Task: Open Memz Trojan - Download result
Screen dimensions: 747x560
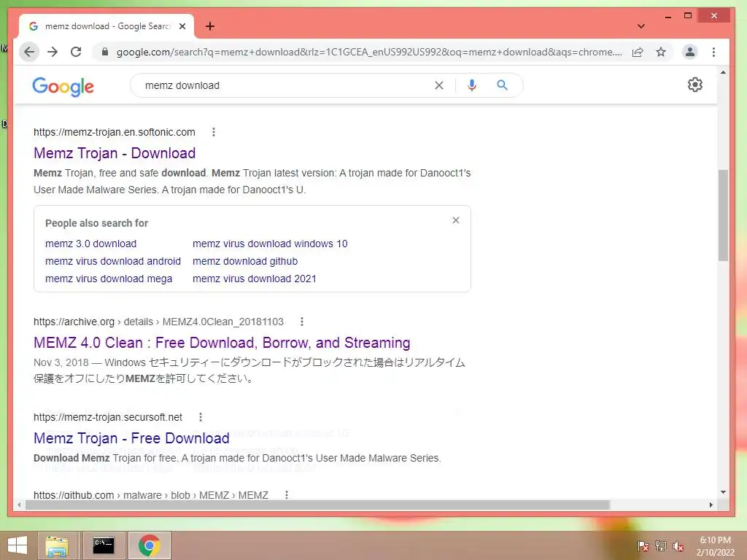Action: pyautogui.click(x=115, y=153)
